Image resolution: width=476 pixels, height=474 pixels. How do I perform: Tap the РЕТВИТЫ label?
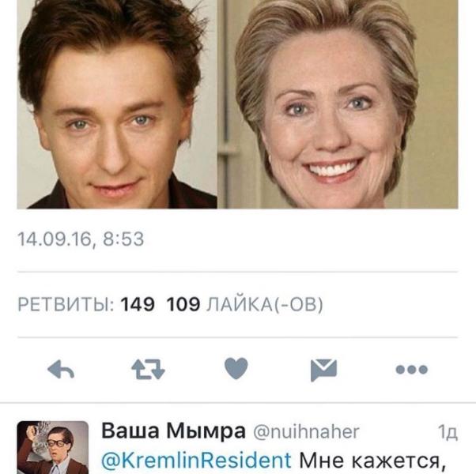[x=66, y=304]
